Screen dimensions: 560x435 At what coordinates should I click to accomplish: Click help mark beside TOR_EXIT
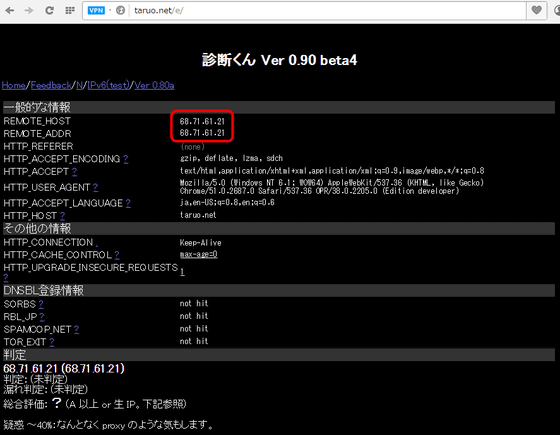click(52, 342)
